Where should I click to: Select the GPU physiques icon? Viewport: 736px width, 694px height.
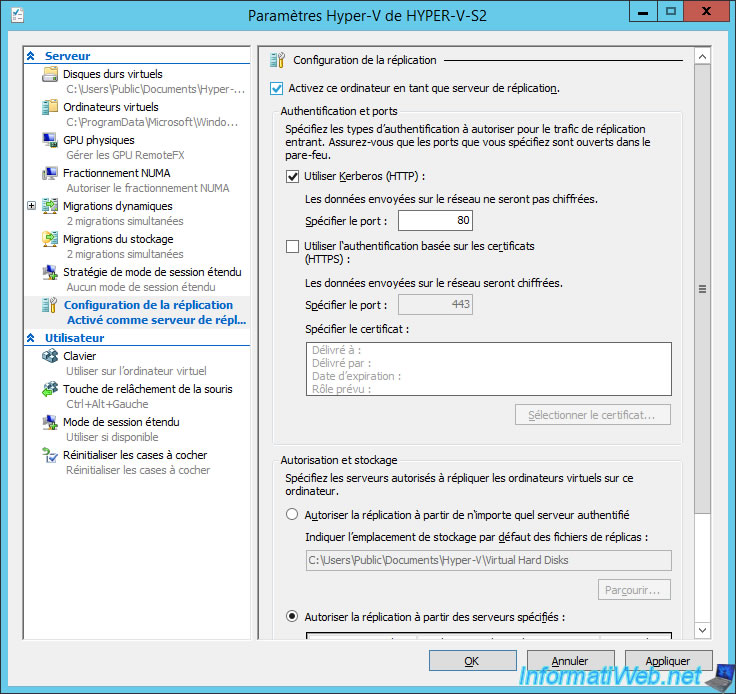click(x=50, y=141)
